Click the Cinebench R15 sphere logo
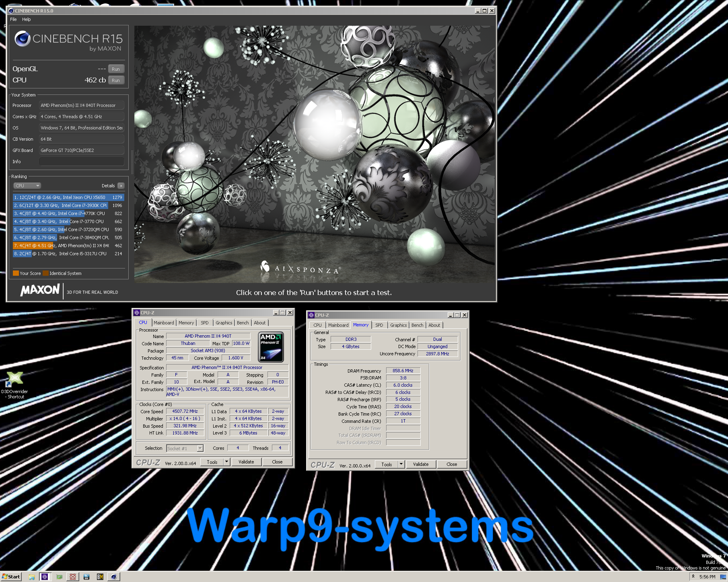Viewport: 728px width, 582px height. [23, 39]
